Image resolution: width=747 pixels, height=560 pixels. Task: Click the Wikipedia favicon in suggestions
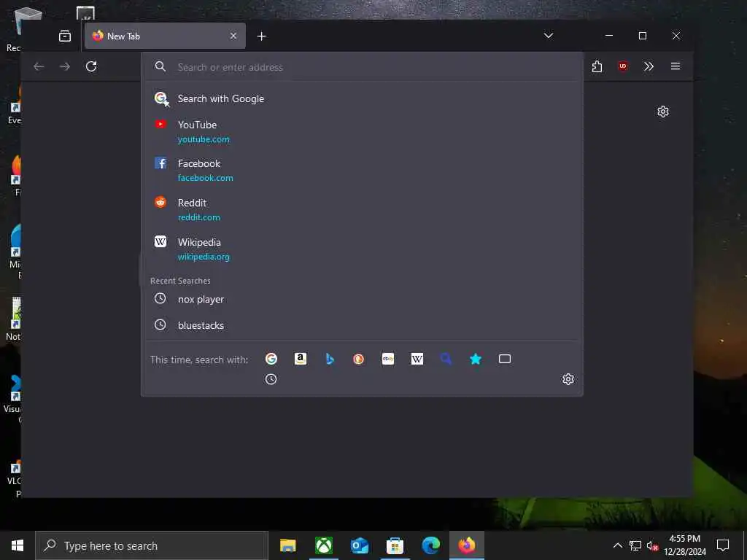click(160, 242)
